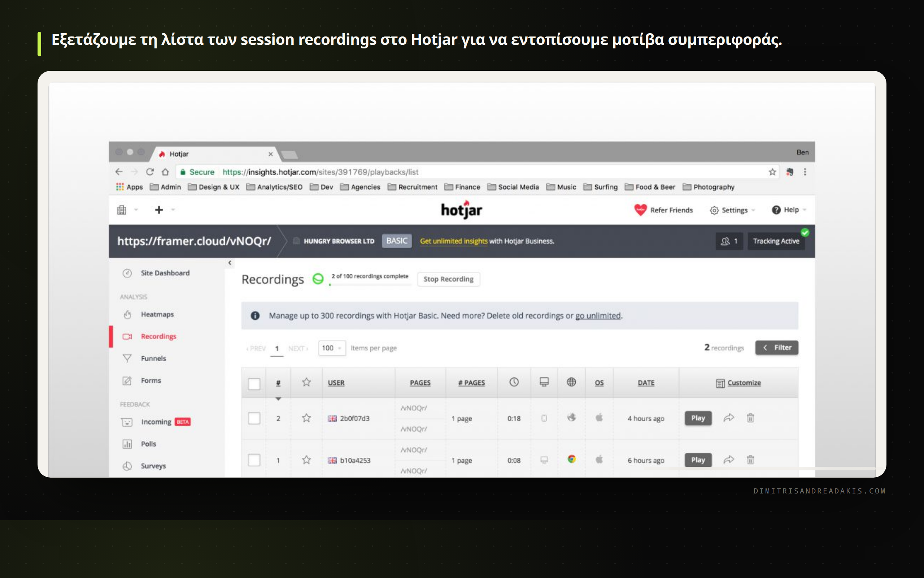Screen dimensions: 924x578
Task: Click the recording status green circle icon
Action: (x=318, y=279)
